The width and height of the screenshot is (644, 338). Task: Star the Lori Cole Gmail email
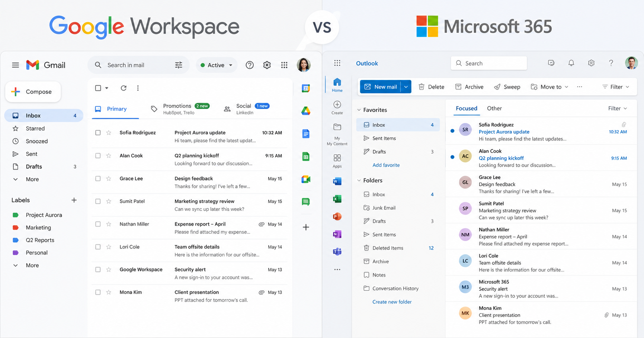click(x=109, y=247)
